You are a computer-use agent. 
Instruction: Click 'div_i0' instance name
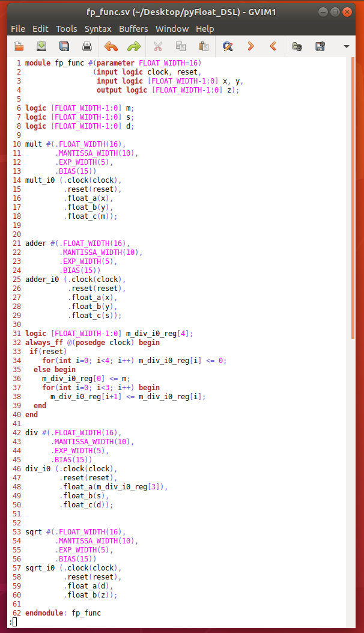(x=38, y=469)
